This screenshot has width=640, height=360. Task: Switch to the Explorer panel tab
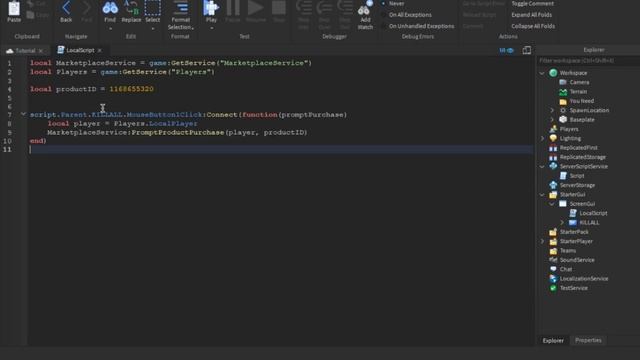coord(553,340)
